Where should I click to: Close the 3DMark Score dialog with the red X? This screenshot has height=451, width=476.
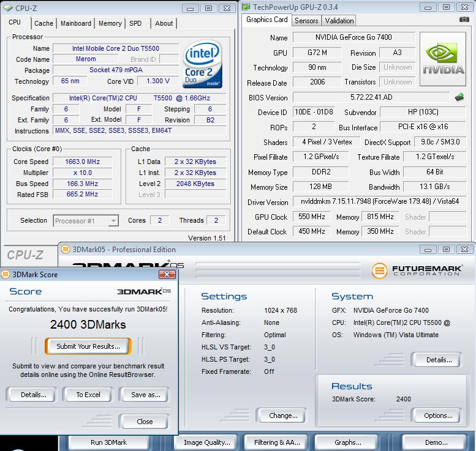167,275
